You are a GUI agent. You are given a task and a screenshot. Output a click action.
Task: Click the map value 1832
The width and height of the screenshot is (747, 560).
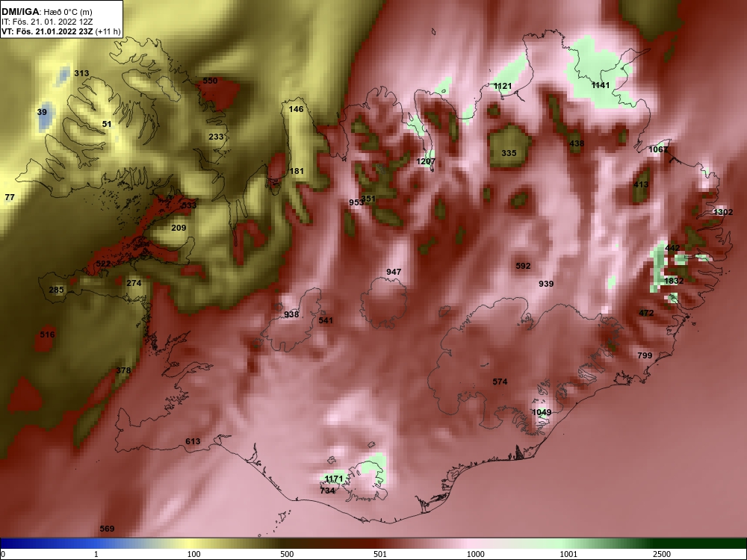(674, 281)
